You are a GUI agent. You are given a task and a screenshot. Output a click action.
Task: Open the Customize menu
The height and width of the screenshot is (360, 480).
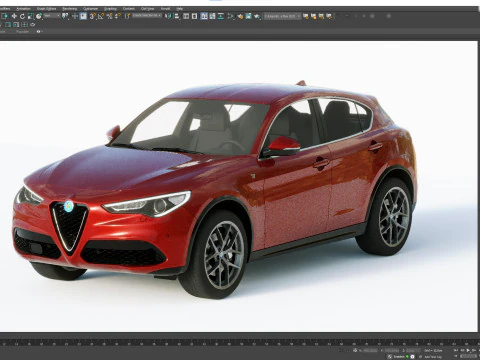click(90, 9)
